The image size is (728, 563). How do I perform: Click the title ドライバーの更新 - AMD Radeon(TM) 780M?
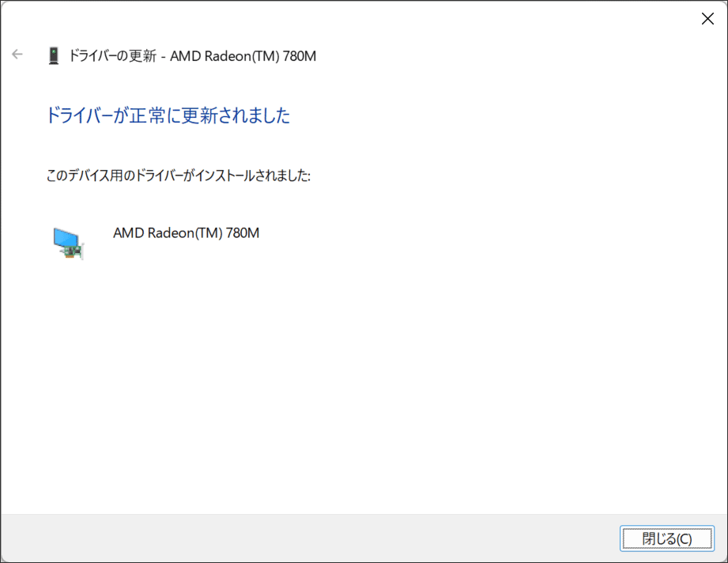click(x=193, y=55)
